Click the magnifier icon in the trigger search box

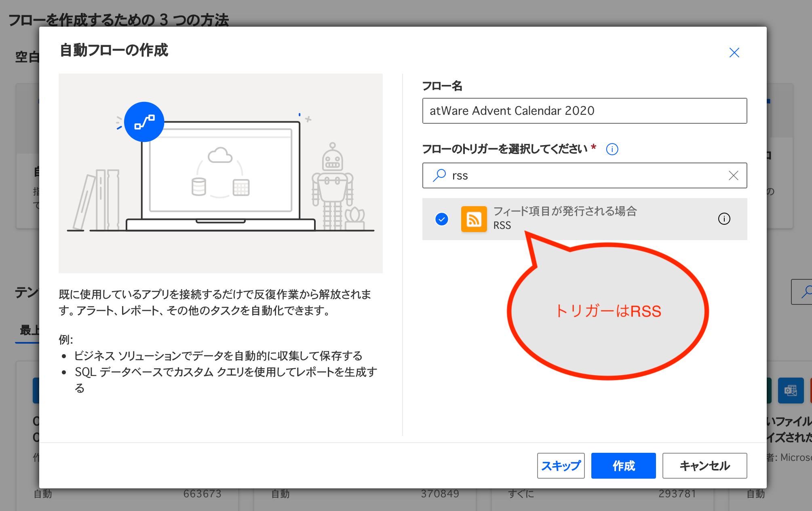[439, 175]
